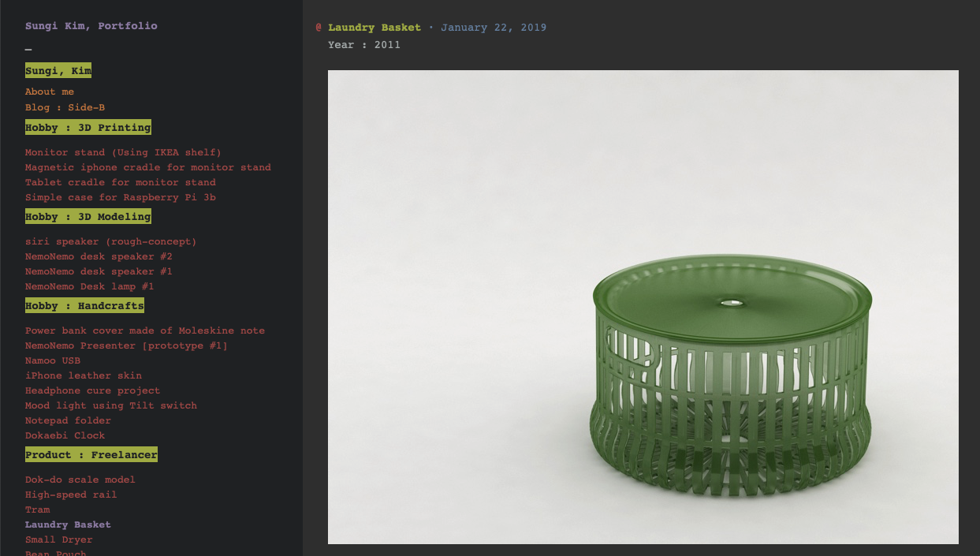Open Magnetic iphone cradle for monitor stand

[x=148, y=167]
